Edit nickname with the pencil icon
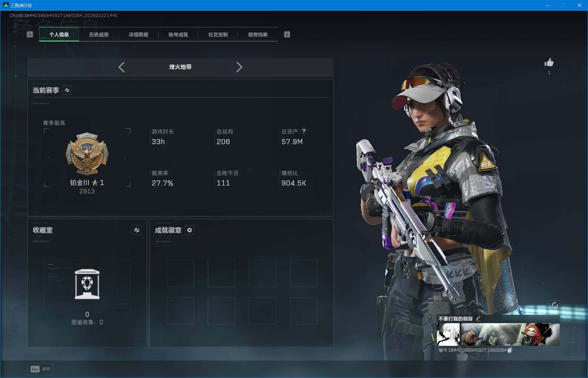588x378 pixels. click(x=478, y=318)
